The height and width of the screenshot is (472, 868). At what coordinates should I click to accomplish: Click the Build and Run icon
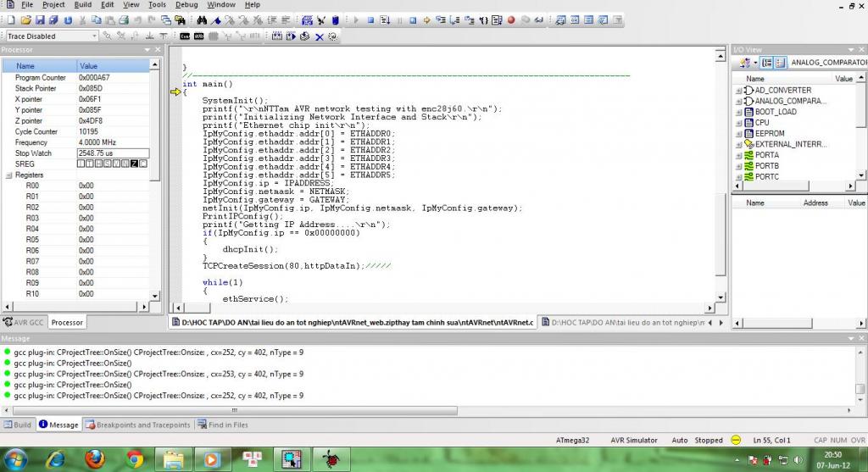[x=291, y=36]
